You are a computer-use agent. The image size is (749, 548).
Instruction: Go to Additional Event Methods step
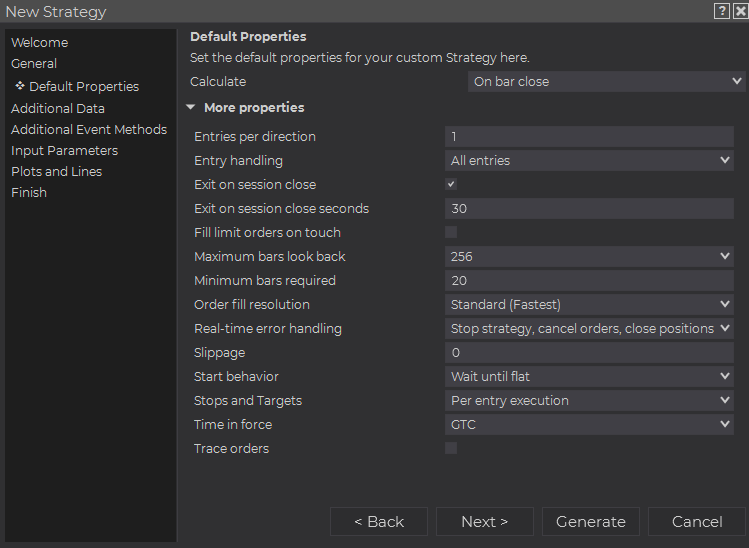89,129
